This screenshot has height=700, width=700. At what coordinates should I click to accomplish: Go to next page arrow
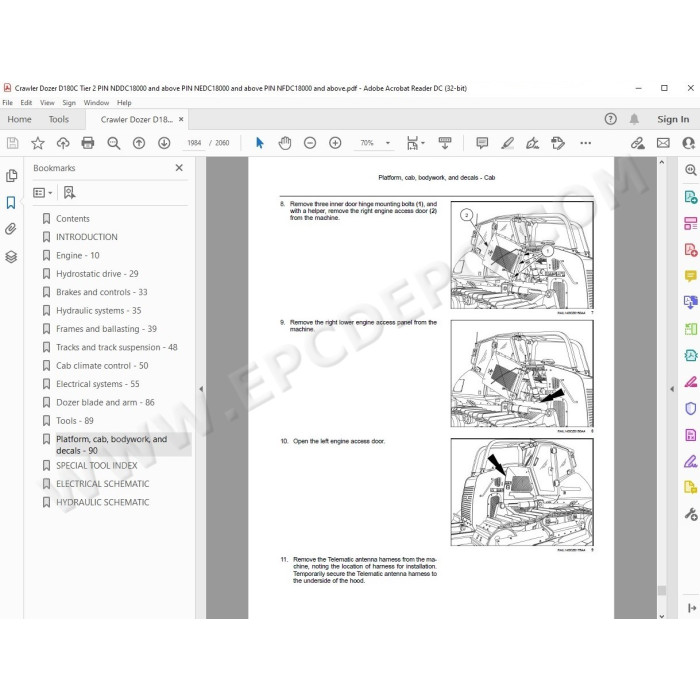pos(164,143)
